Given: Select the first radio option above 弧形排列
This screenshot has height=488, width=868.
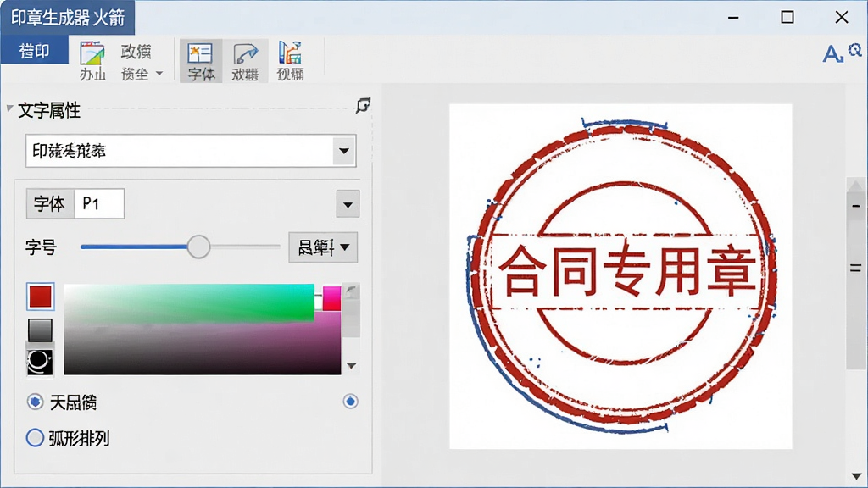Looking at the screenshot, I should 35,402.
